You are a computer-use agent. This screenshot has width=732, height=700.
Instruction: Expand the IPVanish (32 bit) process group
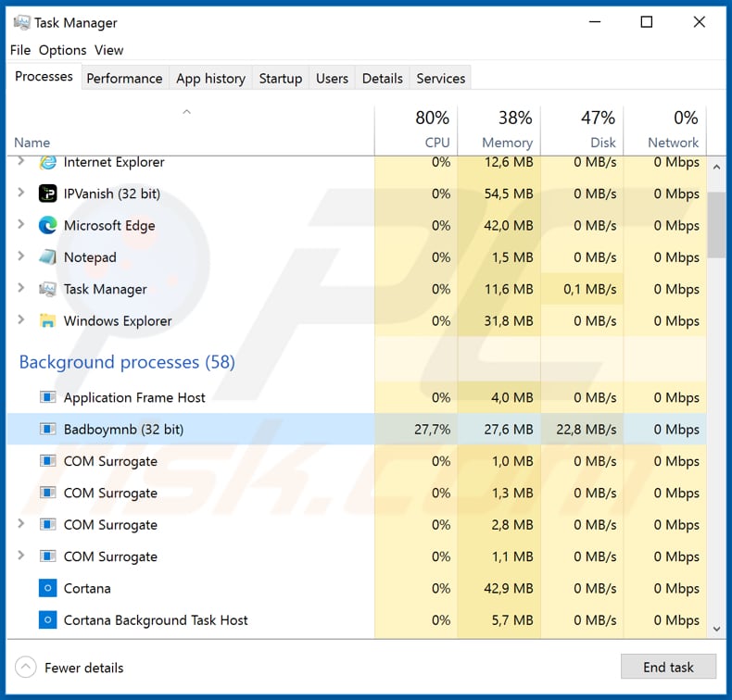(x=20, y=193)
